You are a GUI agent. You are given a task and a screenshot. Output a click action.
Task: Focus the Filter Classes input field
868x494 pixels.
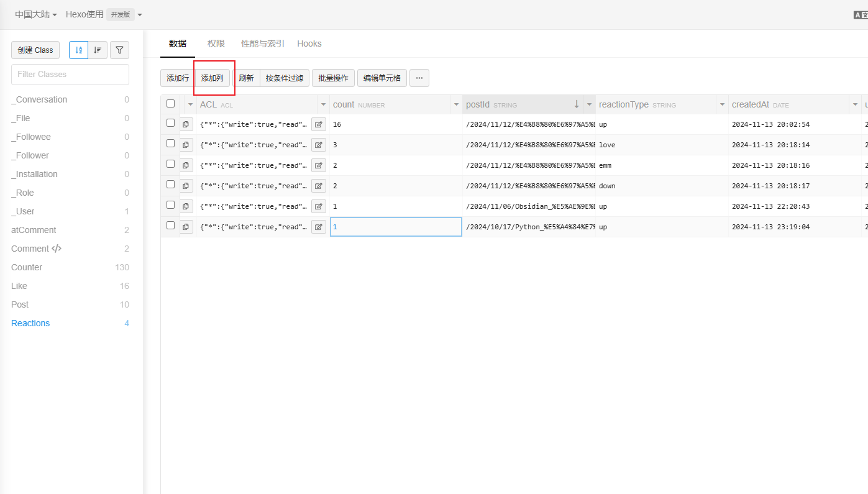click(x=70, y=75)
